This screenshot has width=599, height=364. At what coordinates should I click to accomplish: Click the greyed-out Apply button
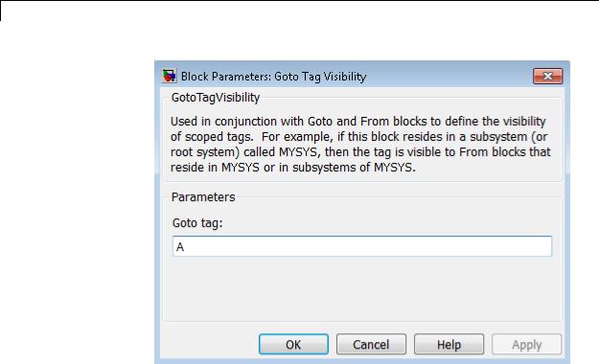click(x=527, y=345)
